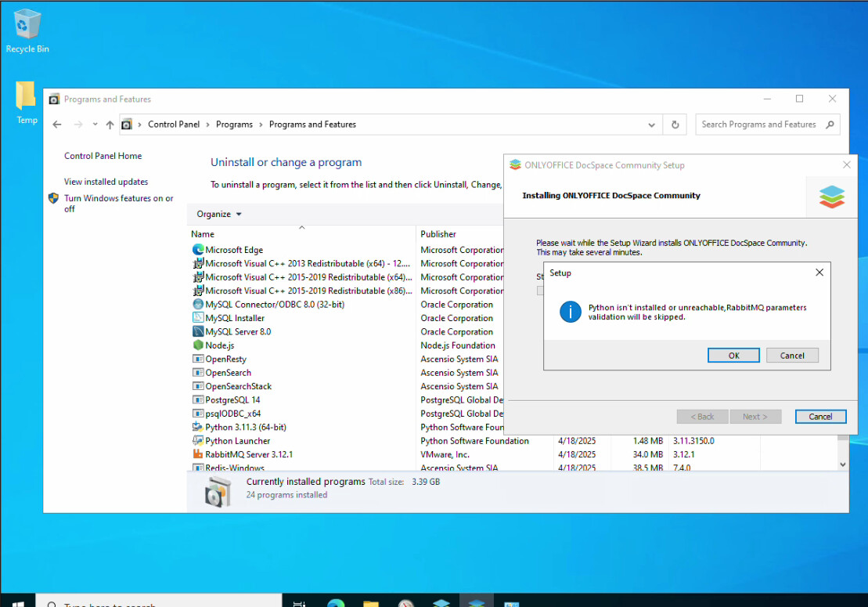Click the Control Panel breadcrumb
This screenshot has width=868, height=607.
[x=174, y=125]
